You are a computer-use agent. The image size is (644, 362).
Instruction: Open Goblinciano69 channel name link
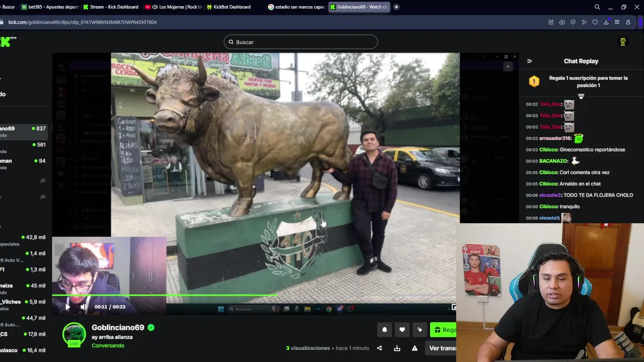(118, 327)
